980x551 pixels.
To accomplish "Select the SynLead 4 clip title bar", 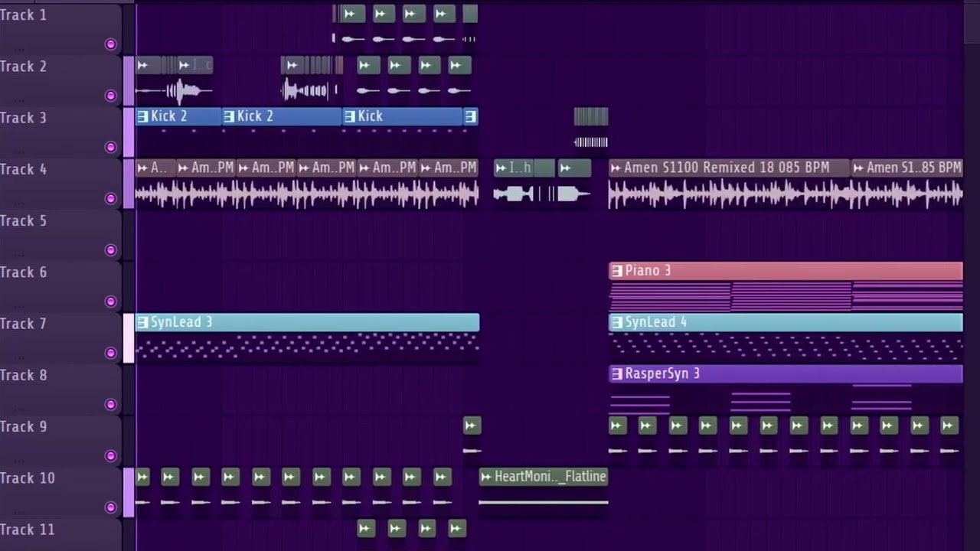I will click(x=786, y=322).
